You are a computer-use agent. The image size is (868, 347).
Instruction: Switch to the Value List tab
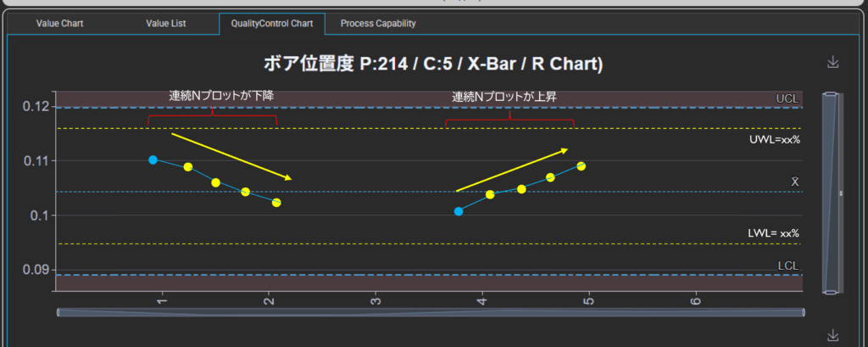[x=166, y=24]
